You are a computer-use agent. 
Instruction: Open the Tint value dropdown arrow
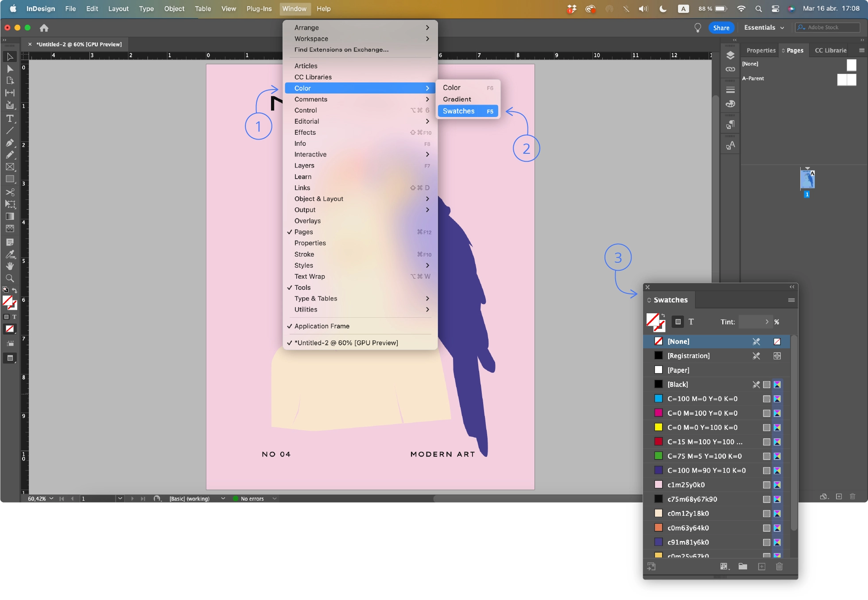pyautogui.click(x=767, y=322)
